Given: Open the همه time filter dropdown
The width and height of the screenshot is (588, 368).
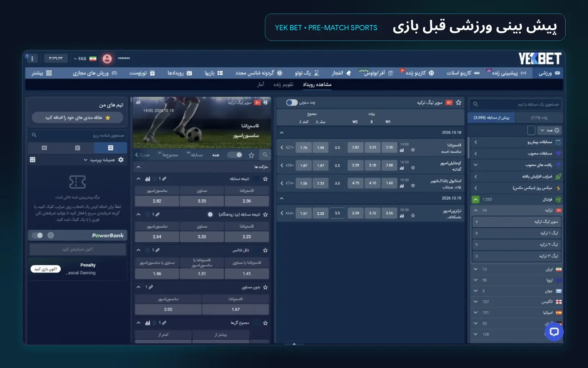Looking at the screenshot, I should click(549, 130).
